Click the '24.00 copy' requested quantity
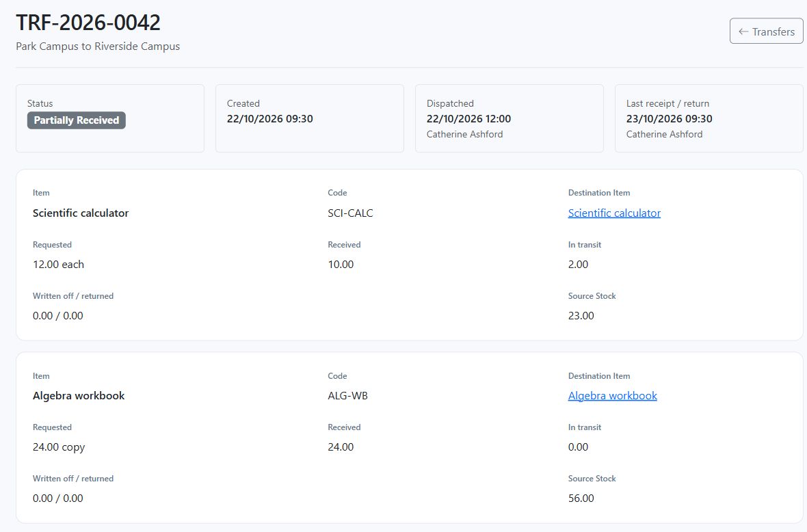This screenshot has height=532, width=807. click(x=59, y=447)
